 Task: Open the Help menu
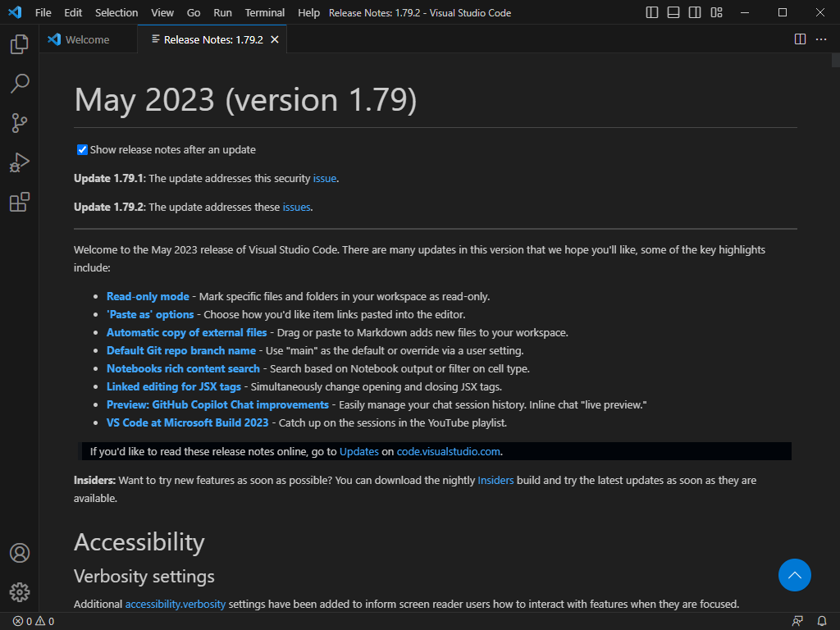click(x=308, y=12)
